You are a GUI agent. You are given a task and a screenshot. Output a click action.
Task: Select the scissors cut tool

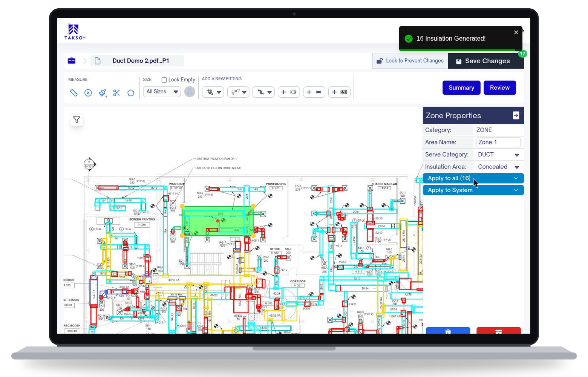(x=116, y=93)
